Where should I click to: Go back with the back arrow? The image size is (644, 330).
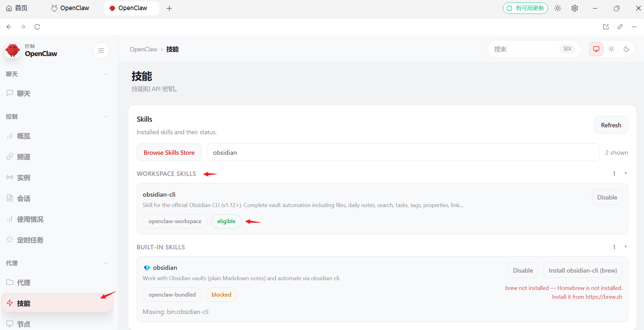tap(9, 27)
